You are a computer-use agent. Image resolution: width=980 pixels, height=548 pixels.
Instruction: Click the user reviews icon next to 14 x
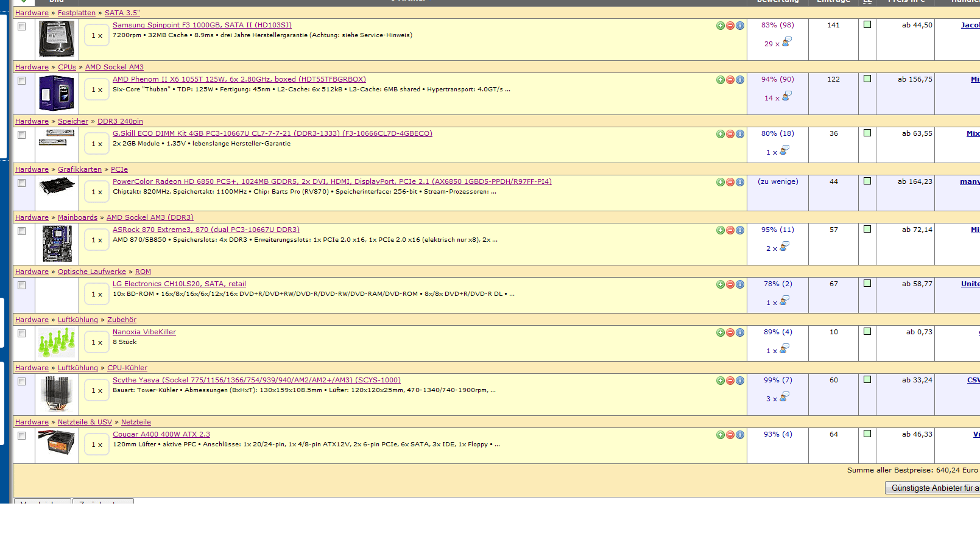coord(787,96)
